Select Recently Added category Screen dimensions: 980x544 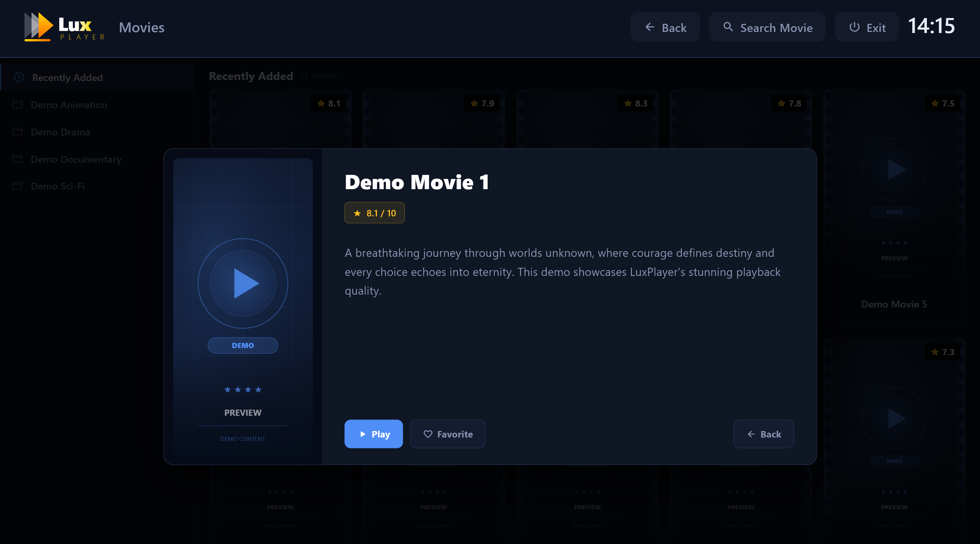click(97, 77)
